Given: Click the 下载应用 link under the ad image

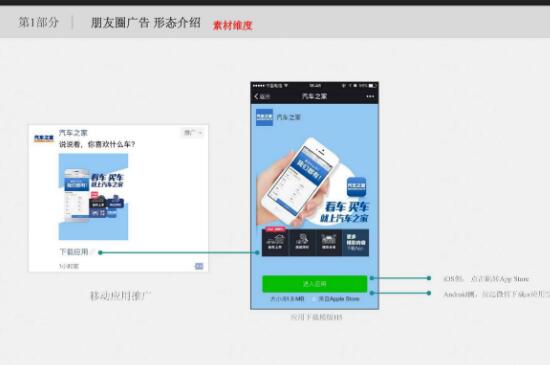Looking at the screenshot, I should coord(74,252).
